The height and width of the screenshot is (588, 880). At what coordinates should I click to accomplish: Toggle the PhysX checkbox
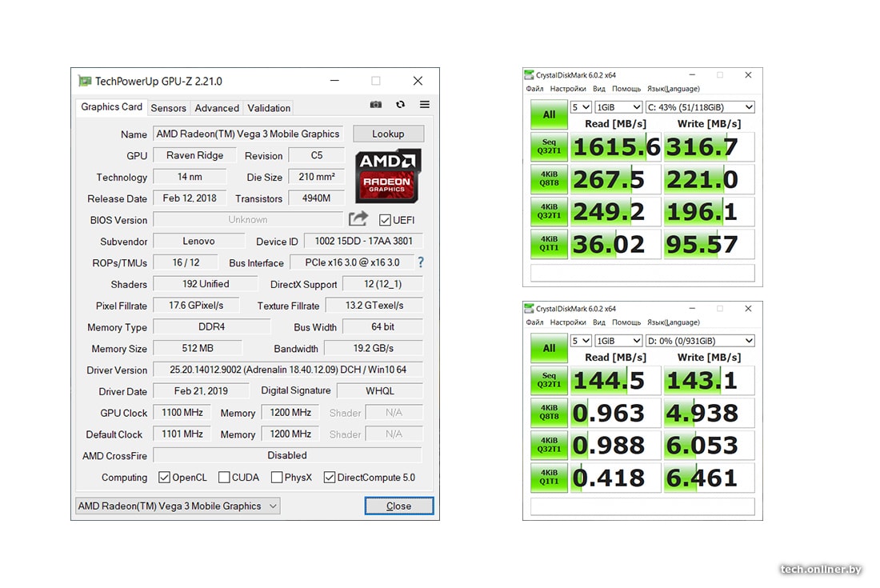(277, 478)
